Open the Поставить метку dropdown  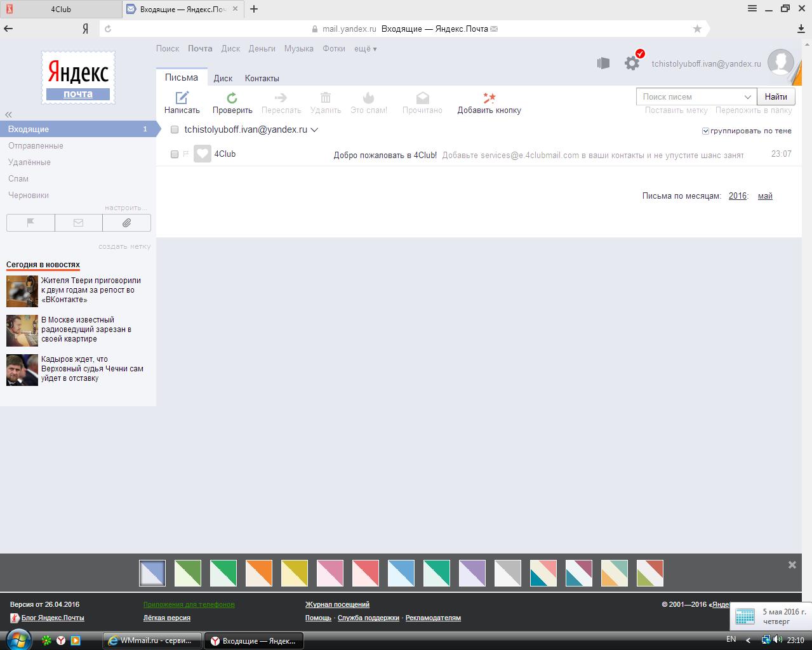(x=676, y=110)
